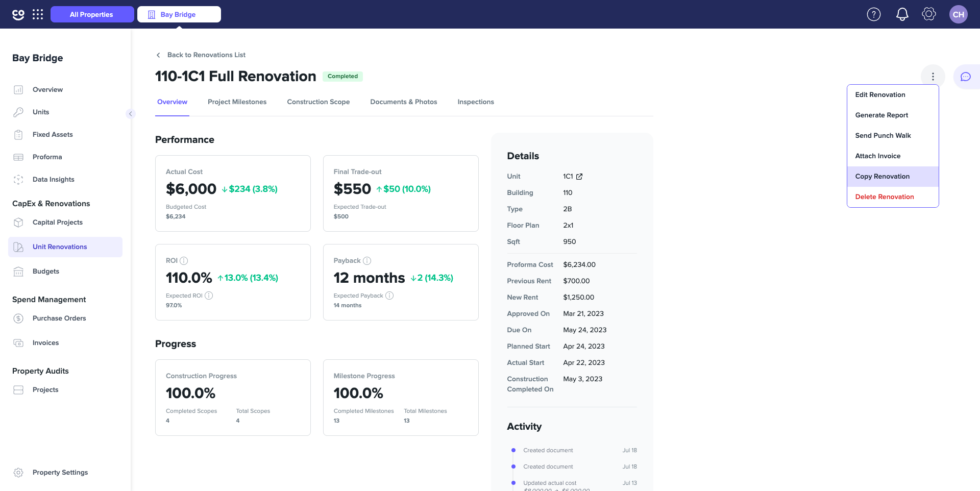
Task: Choose Attach Invoice menu item
Action: point(893,156)
